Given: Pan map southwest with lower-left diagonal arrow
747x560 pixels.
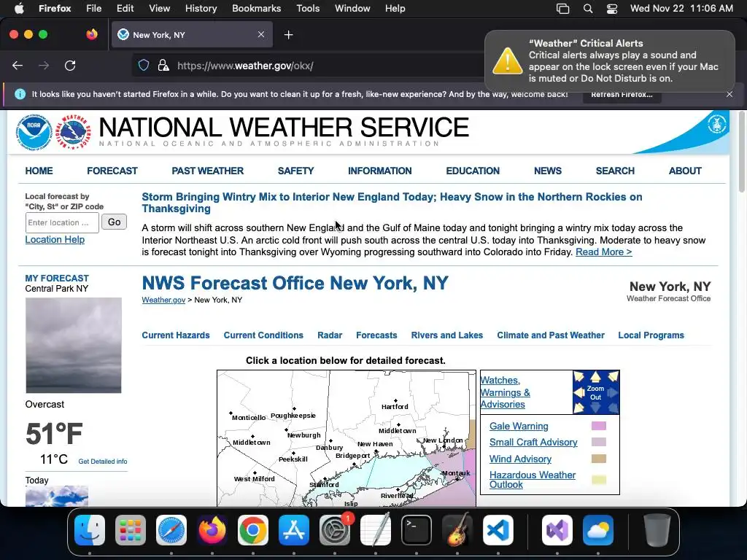Looking at the screenshot, I should pos(578,408).
